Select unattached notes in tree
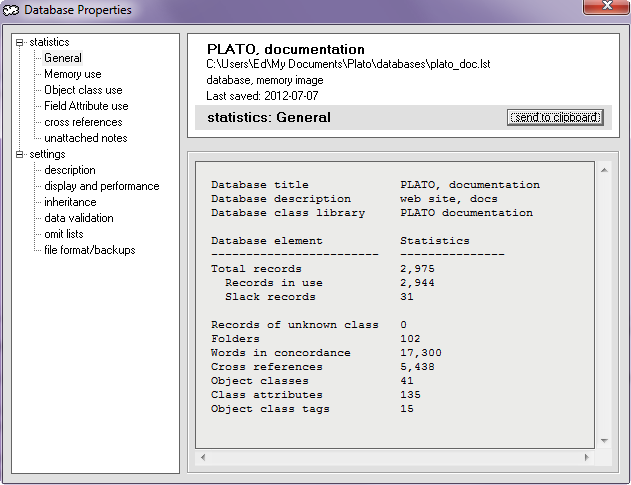The height and width of the screenshot is (485, 631). pos(85,138)
